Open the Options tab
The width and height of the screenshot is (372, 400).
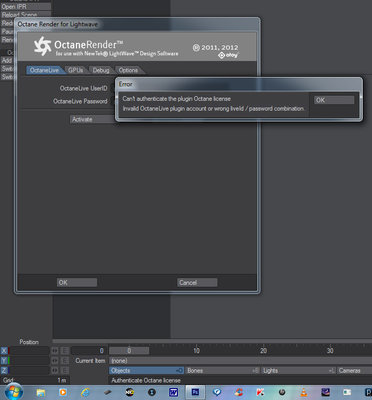click(x=128, y=70)
